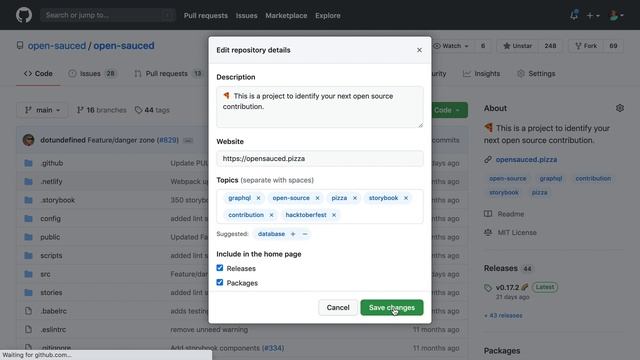The height and width of the screenshot is (360, 640).
Task: Open the scripts folder
Action: point(51,255)
